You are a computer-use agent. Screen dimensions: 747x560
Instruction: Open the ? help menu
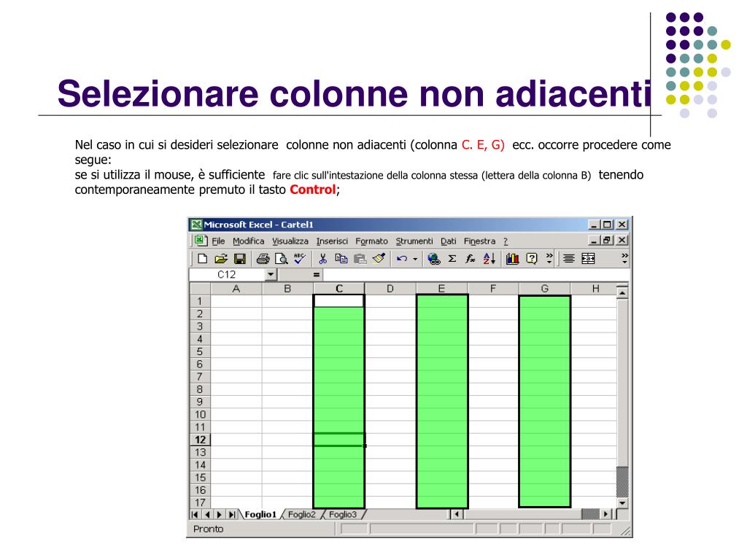coord(506,241)
